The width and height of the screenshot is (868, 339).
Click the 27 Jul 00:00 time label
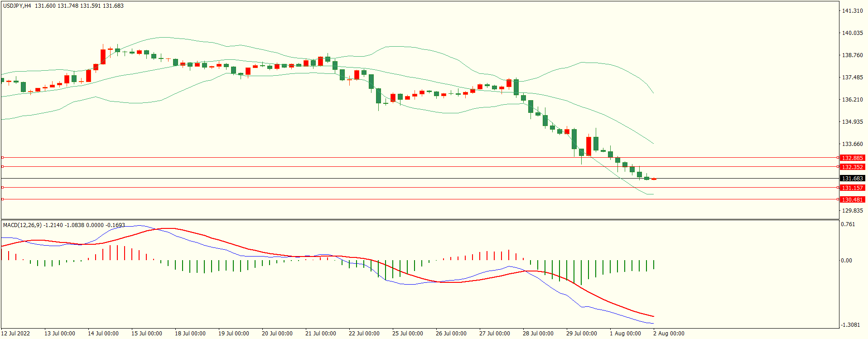pos(495,334)
